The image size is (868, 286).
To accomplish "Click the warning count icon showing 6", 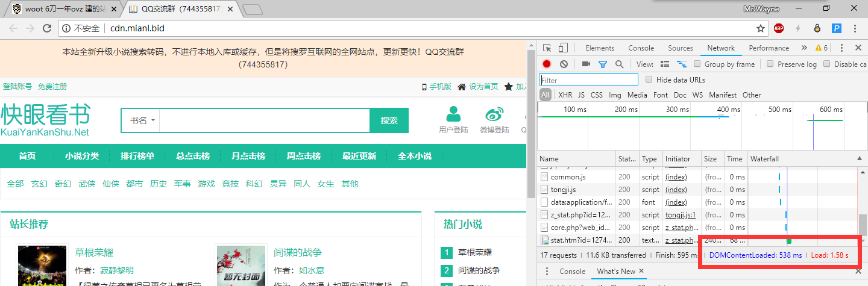I will click(x=822, y=48).
